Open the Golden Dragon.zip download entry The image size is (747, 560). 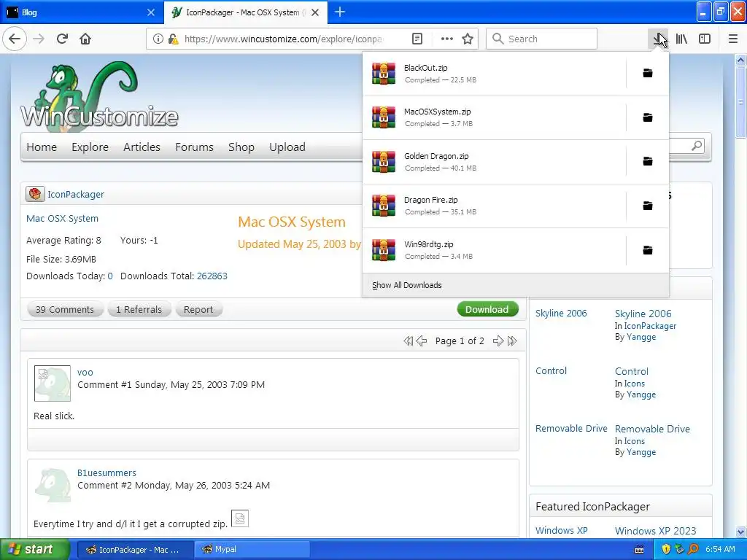coord(494,162)
